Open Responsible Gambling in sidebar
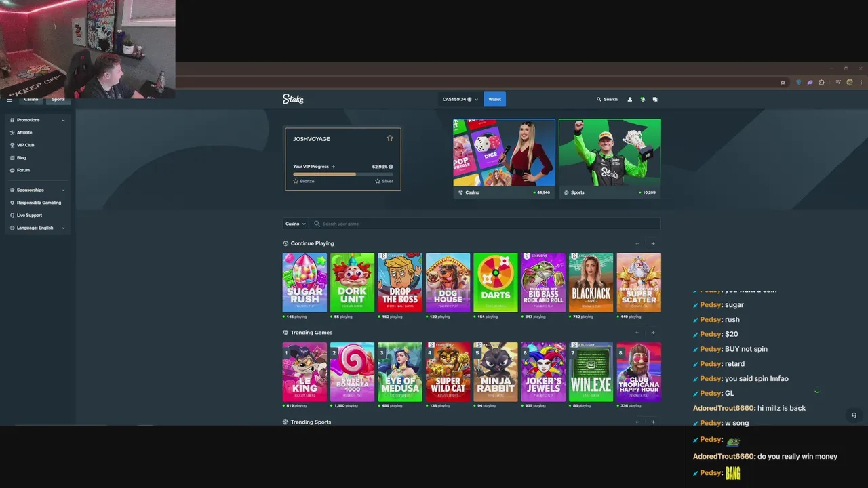The image size is (868, 488). pyautogui.click(x=39, y=203)
